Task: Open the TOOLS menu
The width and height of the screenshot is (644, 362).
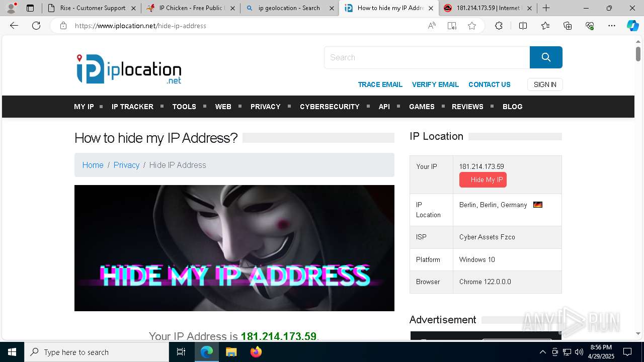Action: pos(184,107)
